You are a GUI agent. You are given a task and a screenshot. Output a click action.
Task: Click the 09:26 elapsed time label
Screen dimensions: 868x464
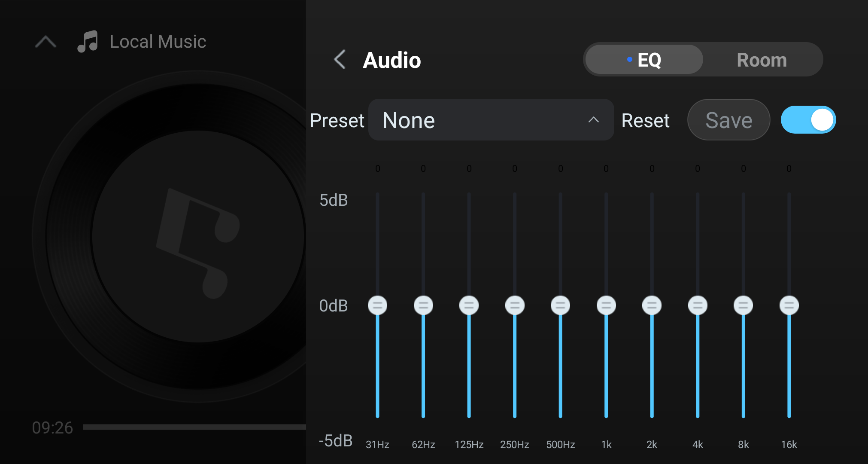[x=52, y=428]
